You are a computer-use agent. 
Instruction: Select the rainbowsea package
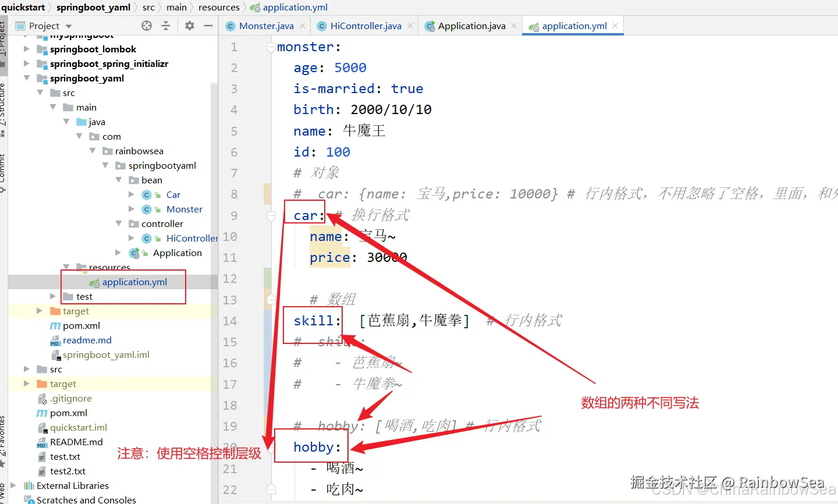[139, 151]
